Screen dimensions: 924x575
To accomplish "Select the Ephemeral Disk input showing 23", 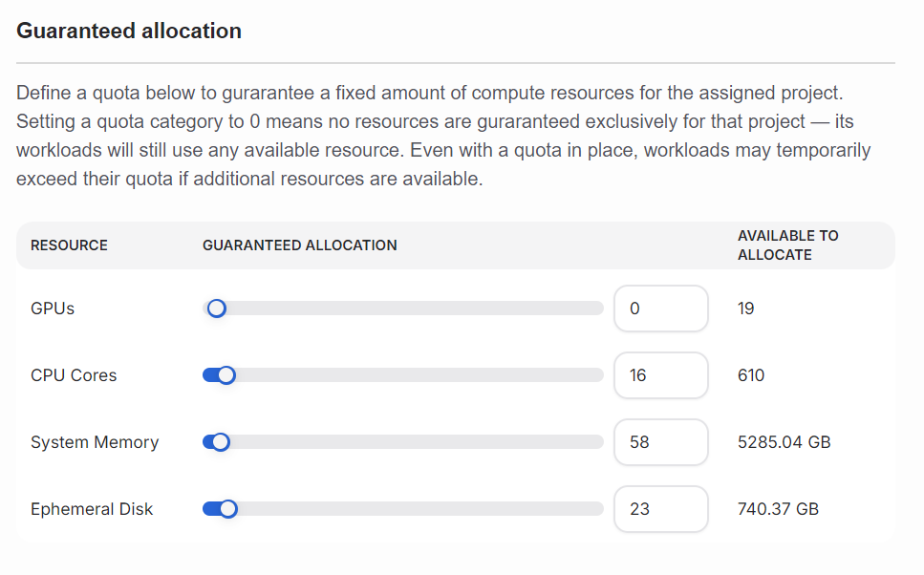I will click(660, 509).
